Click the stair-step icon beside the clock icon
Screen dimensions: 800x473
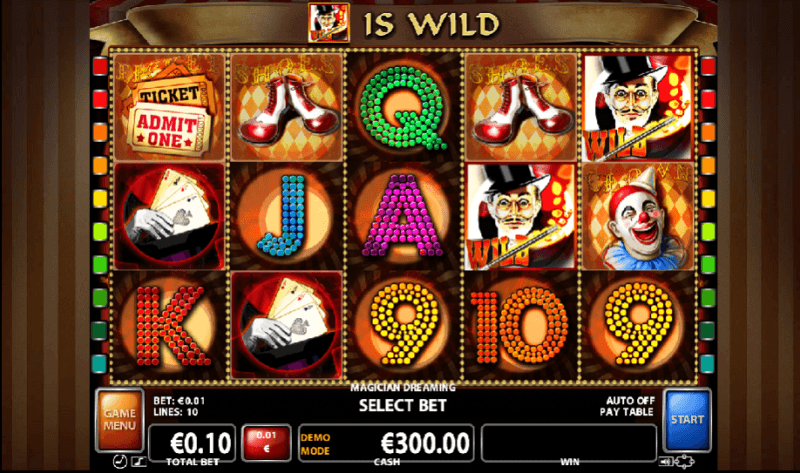pyautogui.click(x=139, y=462)
